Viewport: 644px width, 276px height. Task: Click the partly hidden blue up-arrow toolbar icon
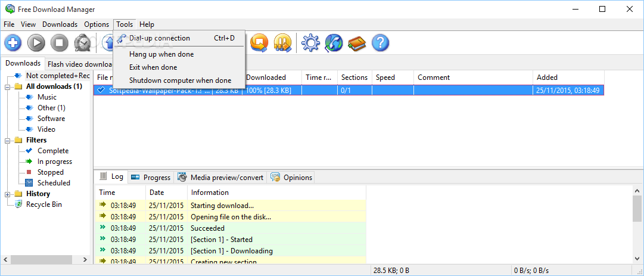[107, 42]
